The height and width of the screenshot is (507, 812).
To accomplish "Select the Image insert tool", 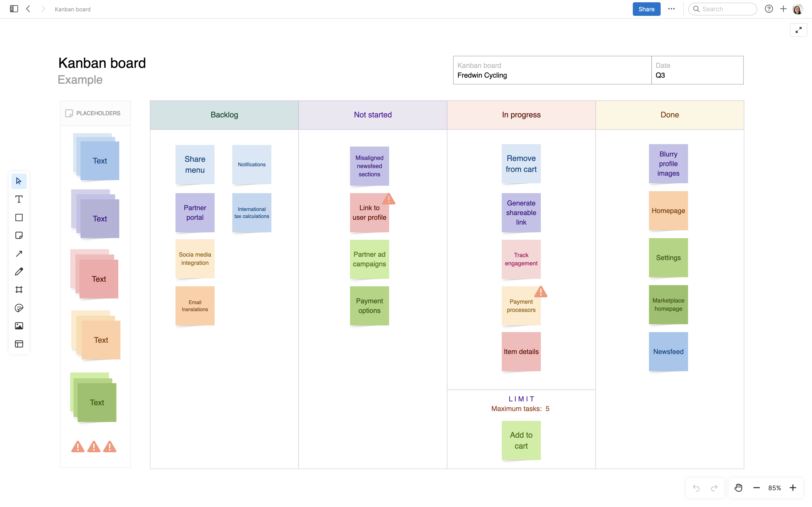I will [19, 326].
